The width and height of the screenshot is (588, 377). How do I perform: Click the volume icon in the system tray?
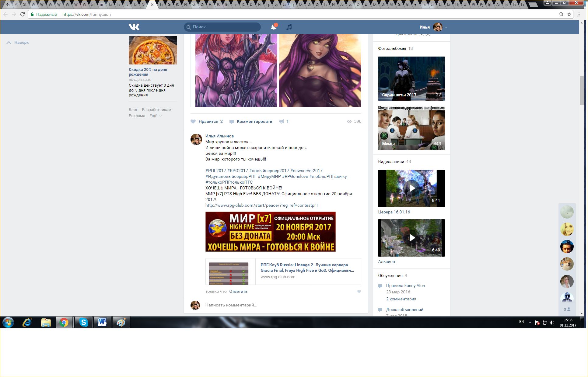pyautogui.click(x=552, y=323)
